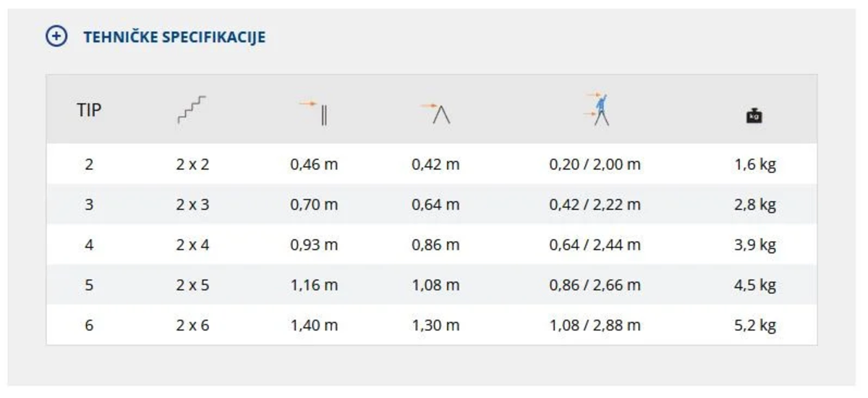Click the plus circle expander icon
The height and width of the screenshot is (398, 868).
tap(56, 37)
